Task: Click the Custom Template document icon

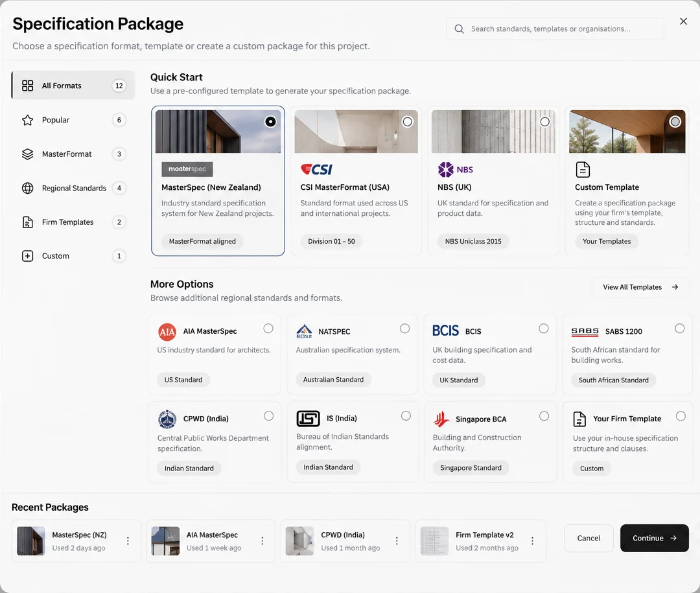Action: pos(583,170)
